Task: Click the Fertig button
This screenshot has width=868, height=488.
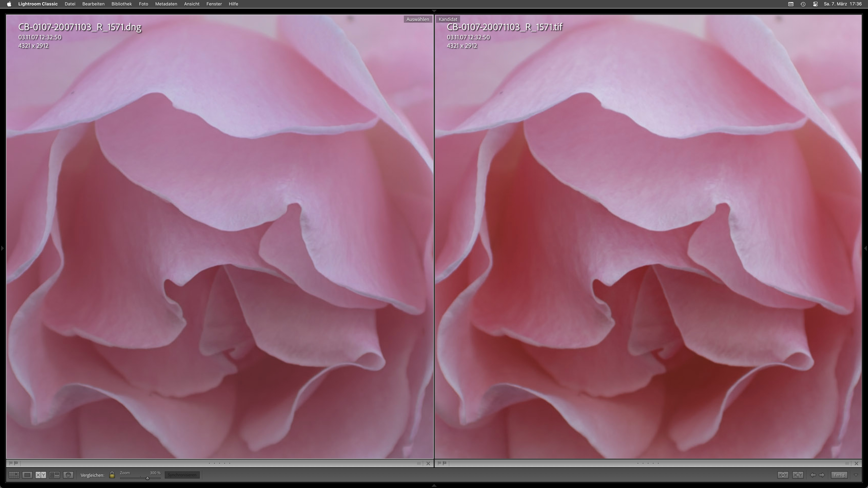Action: [x=839, y=475]
